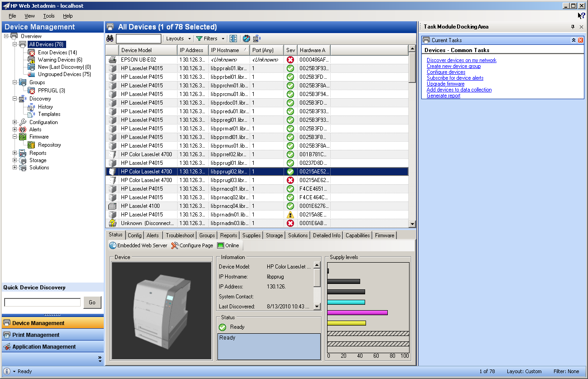Open the File menu
The image size is (588, 379).
point(12,16)
